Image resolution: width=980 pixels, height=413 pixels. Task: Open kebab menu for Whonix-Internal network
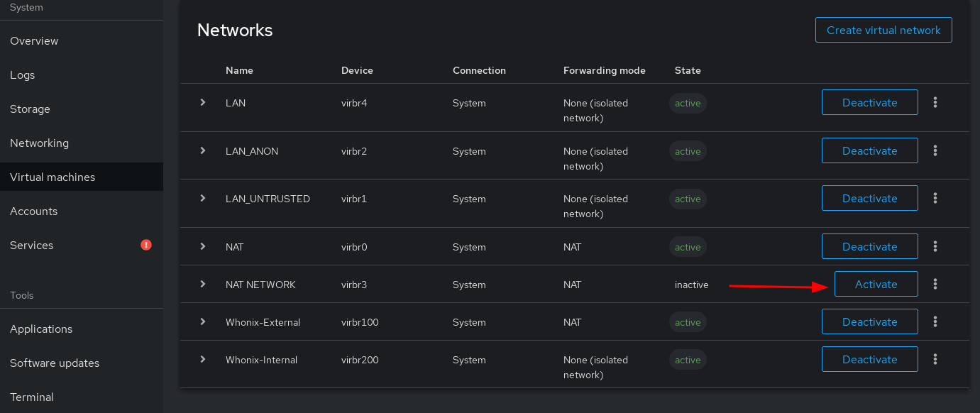coord(935,359)
